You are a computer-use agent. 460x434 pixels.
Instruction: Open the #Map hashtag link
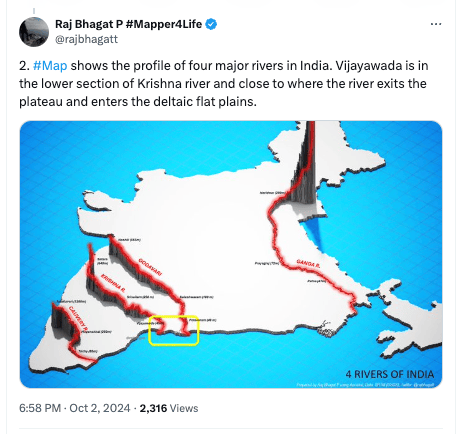coord(50,66)
